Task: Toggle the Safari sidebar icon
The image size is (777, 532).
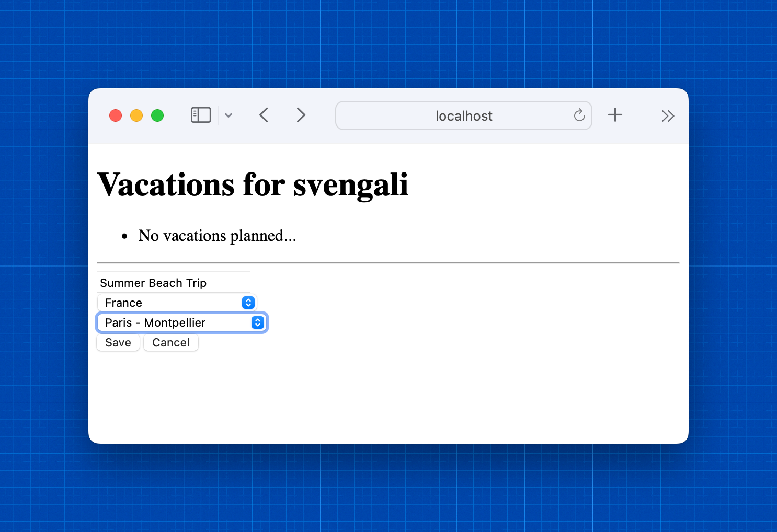Action: pyautogui.click(x=201, y=115)
